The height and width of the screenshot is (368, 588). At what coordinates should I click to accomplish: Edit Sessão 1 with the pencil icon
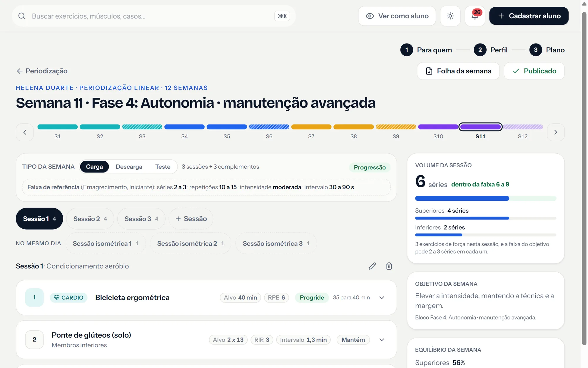(372, 266)
